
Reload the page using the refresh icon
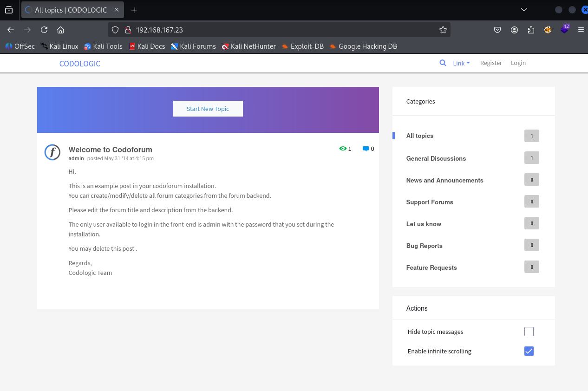point(44,30)
